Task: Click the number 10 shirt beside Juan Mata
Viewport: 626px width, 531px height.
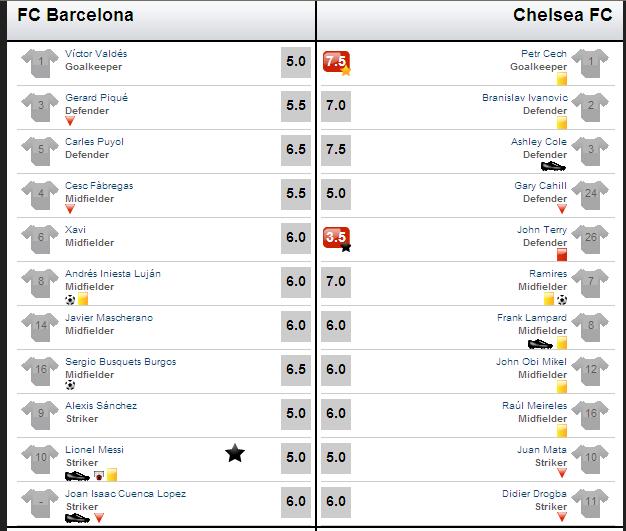Action: click(590, 459)
